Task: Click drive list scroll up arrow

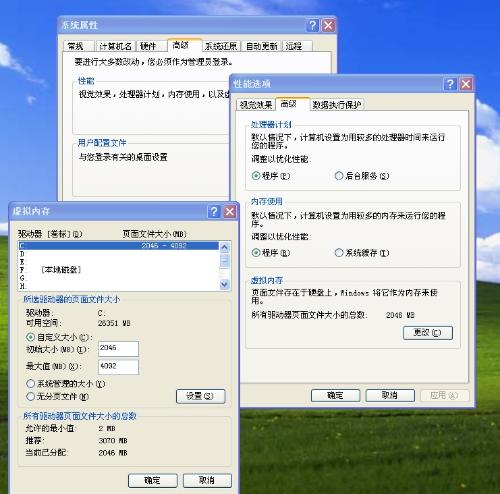Action: coord(225,247)
